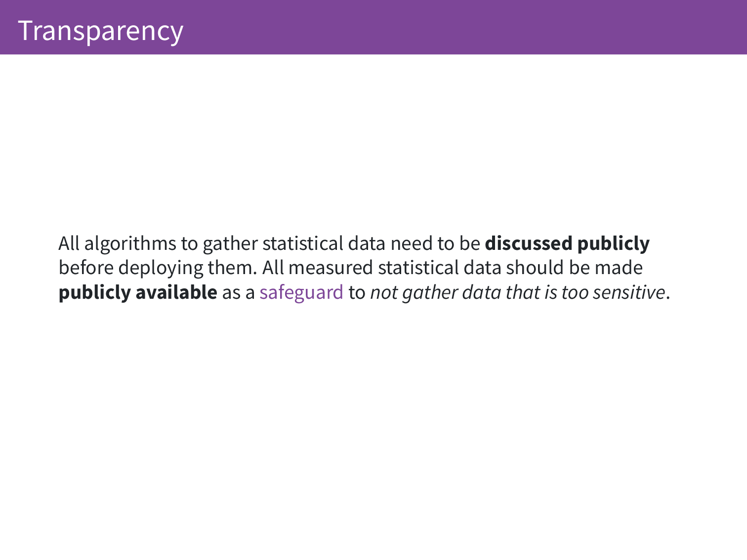Click the italic word "not"
Image resolution: width=747 pixels, height=560 pixels.
coord(384,292)
